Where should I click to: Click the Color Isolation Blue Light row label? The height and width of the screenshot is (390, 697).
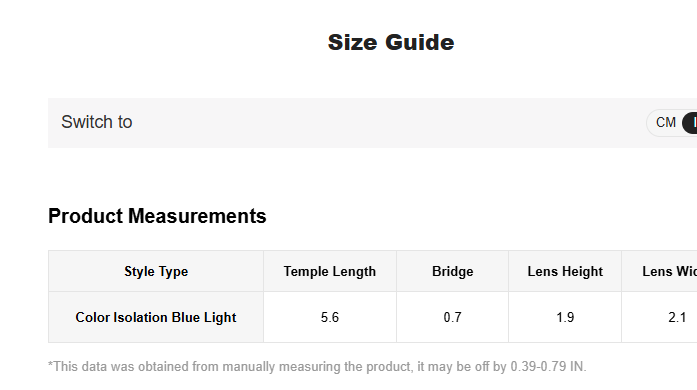(156, 318)
